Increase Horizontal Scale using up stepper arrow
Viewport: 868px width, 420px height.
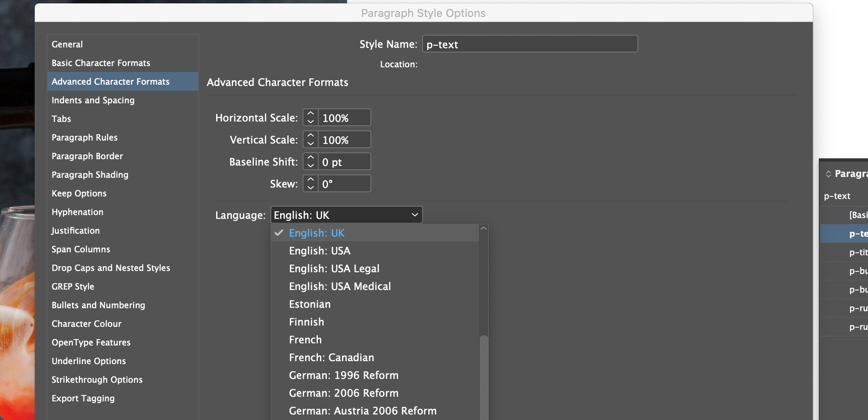(x=311, y=114)
